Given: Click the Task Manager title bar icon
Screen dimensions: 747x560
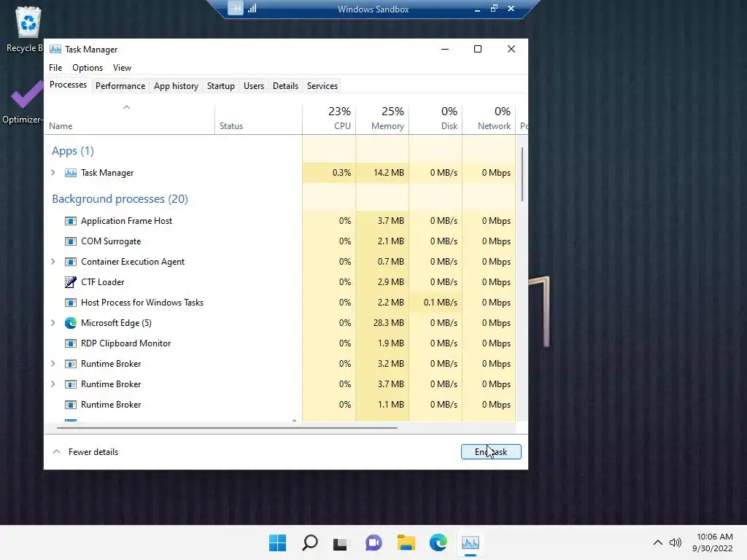Looking at the screenshot, I should coord(55,49).
